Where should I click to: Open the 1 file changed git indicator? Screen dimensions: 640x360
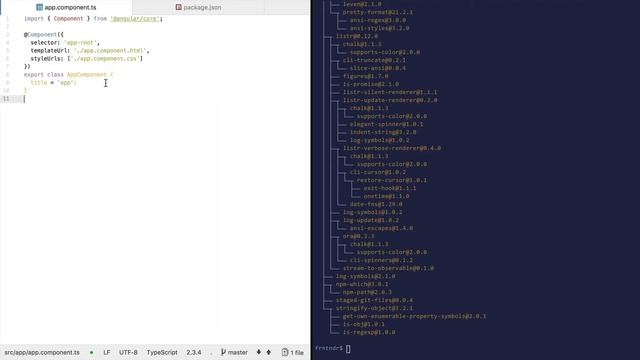click(x=293, y=352)
